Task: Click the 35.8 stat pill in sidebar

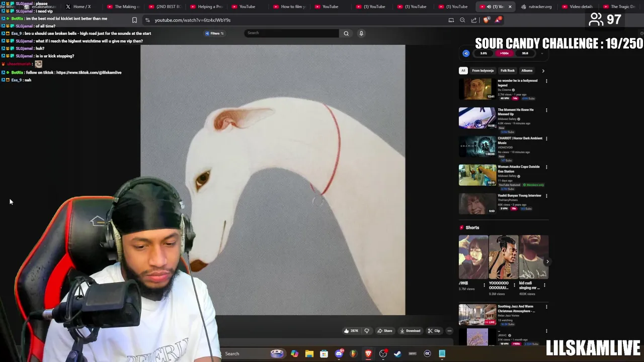Action: pyautogui.click(x=525, y=53)
